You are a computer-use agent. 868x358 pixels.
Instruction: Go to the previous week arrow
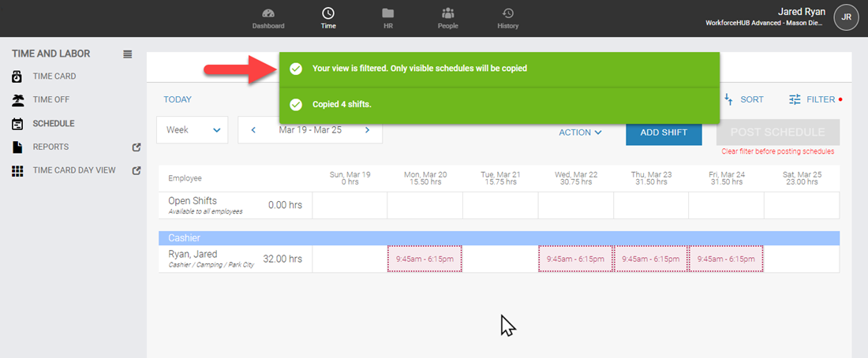coord(253,130)
